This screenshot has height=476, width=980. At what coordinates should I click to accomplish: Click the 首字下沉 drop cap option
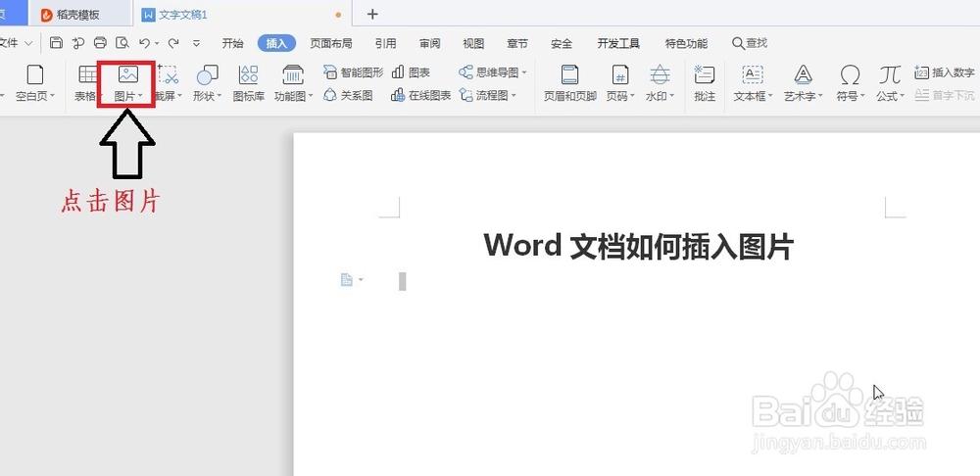(x=945, y=96)
